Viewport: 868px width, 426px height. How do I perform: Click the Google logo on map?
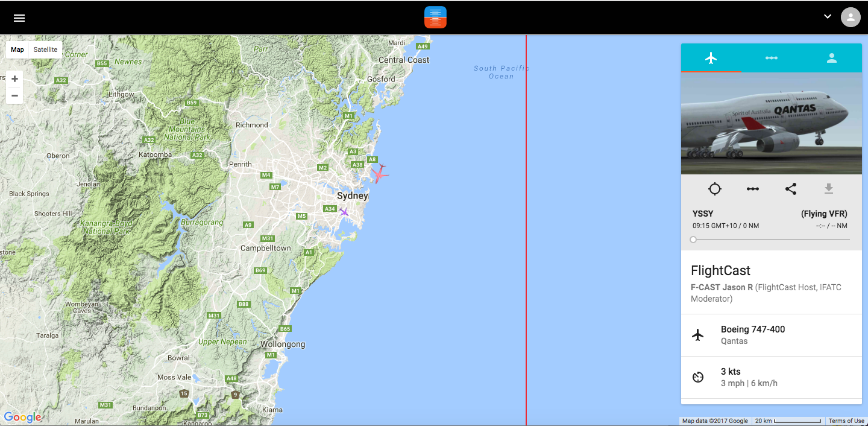(22, 417)
